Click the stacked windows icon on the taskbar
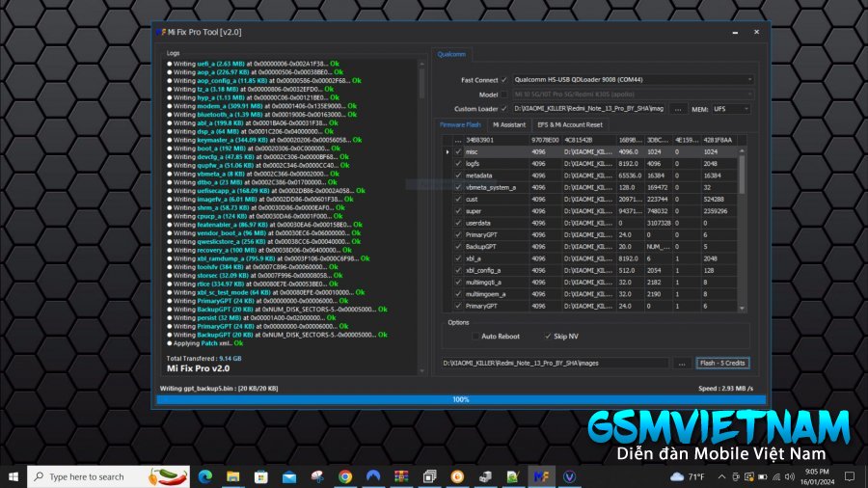868x488 pixels. 429,476
